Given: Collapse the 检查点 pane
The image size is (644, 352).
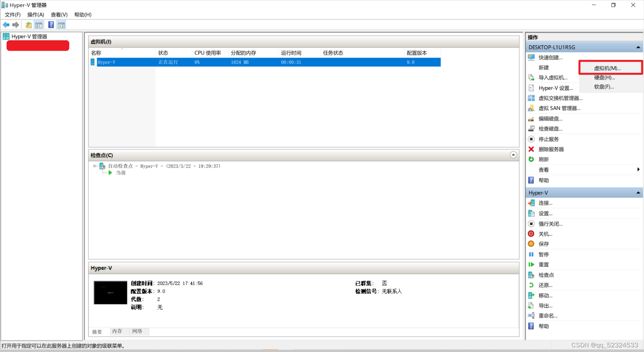Looking at the screenshot, I should (513, 155).
